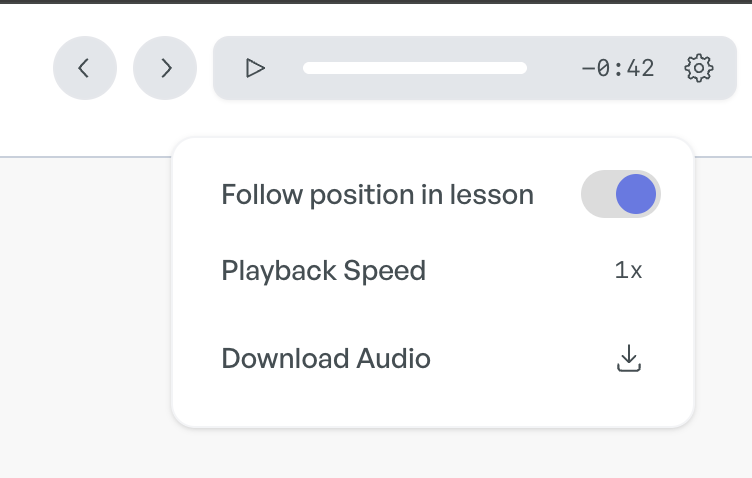
Task: Click the -0:42 remaining time display
Action: [618, 68]
